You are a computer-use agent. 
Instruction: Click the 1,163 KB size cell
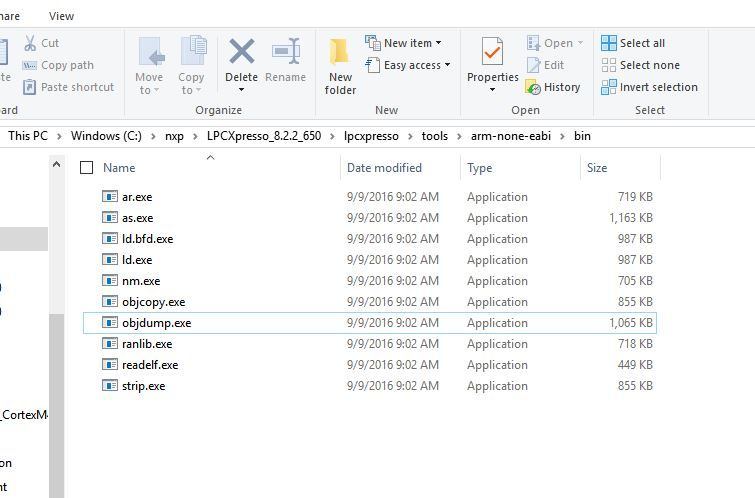tap(631, 218)
